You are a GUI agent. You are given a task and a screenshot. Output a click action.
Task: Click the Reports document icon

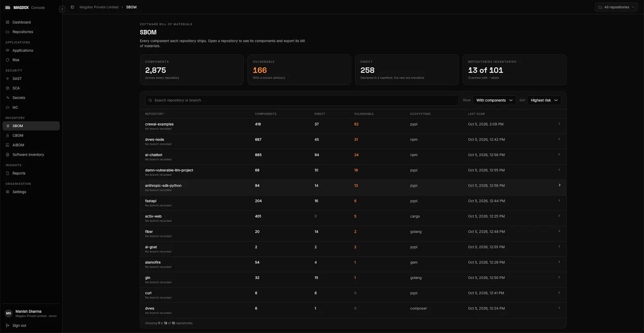(8, 173)
